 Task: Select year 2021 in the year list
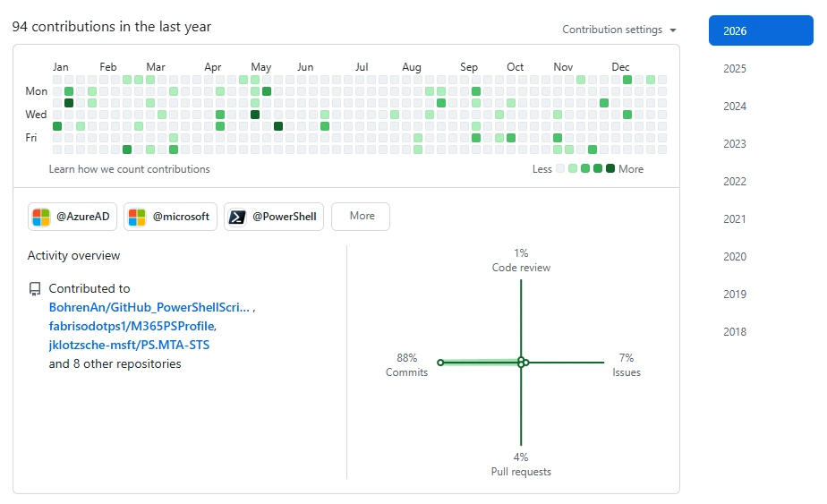coord(735,219)
